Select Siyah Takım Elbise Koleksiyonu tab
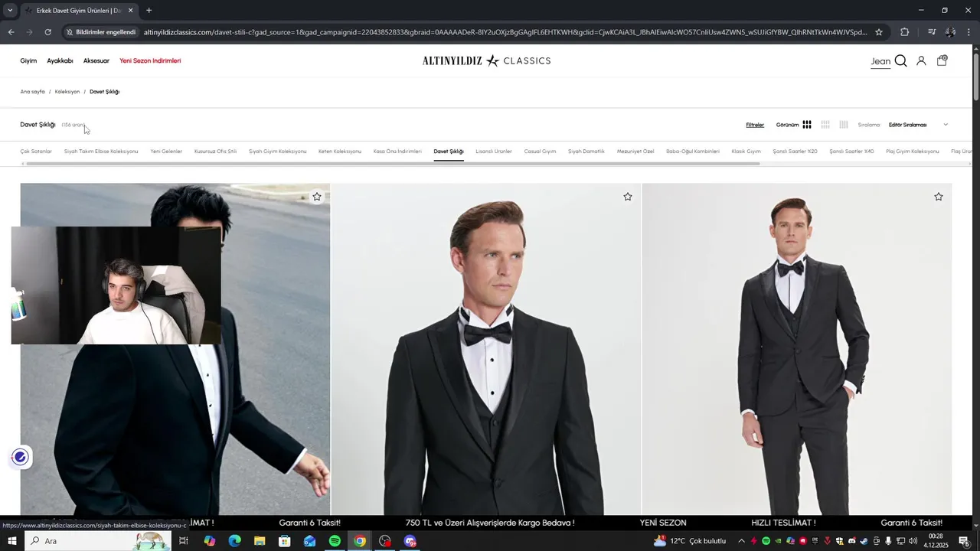 pyautogui.click(x=101, y=152)
